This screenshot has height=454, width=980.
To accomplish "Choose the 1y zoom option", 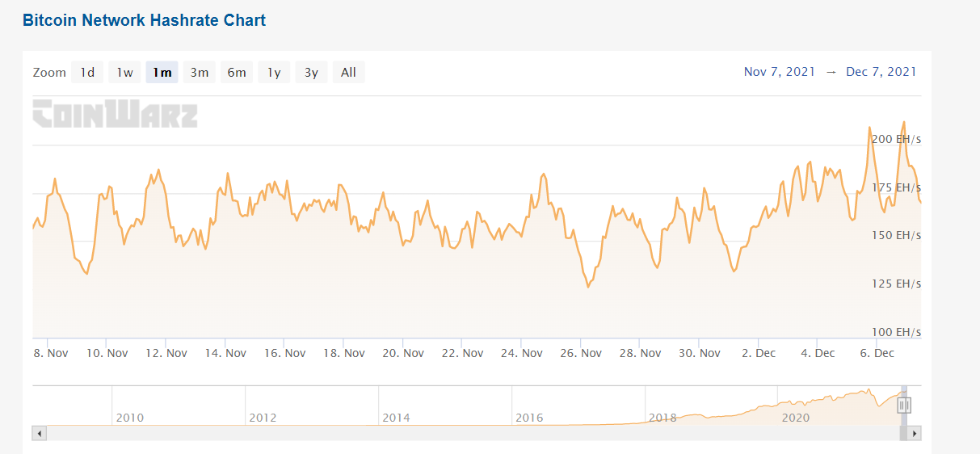I will [274, 73].
